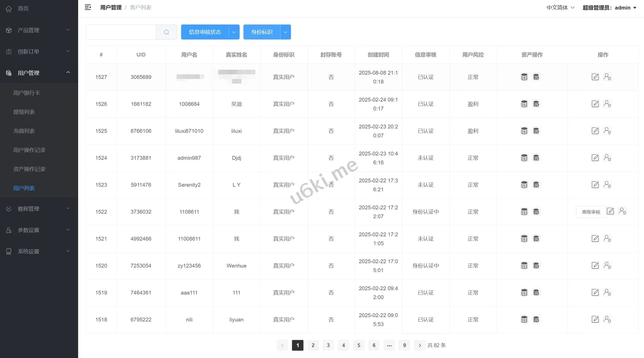
Task: Click the next page arrow
Action: coord(420,345)
